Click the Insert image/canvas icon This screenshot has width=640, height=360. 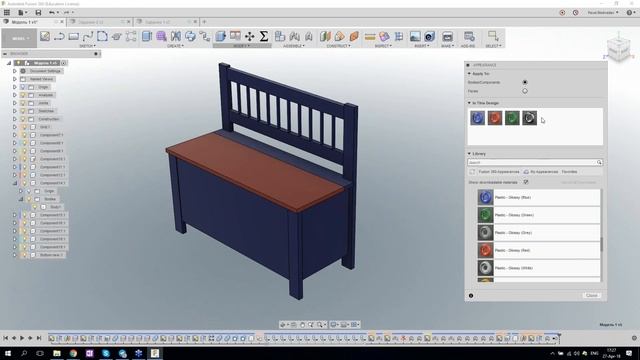pos(415,36)
